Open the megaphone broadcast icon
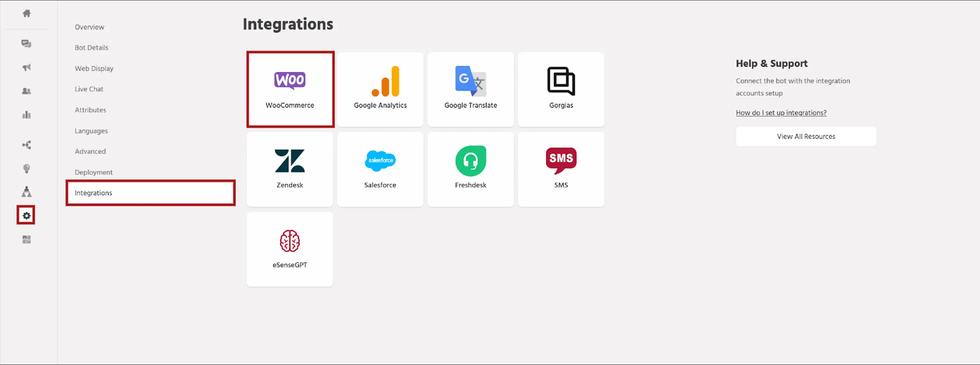The height and width of the screenshot is (365, 980). pyautogui.click(x=26, y=68)
